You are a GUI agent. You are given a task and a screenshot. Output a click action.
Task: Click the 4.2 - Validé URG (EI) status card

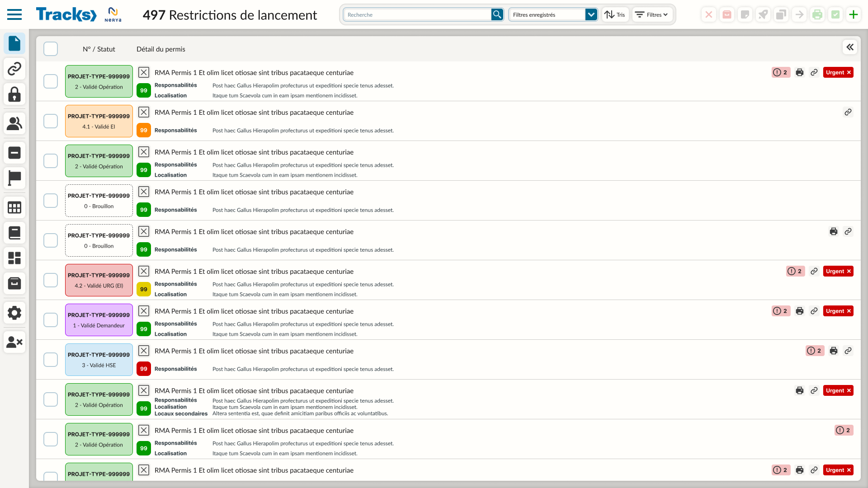(x=99, y=280)
